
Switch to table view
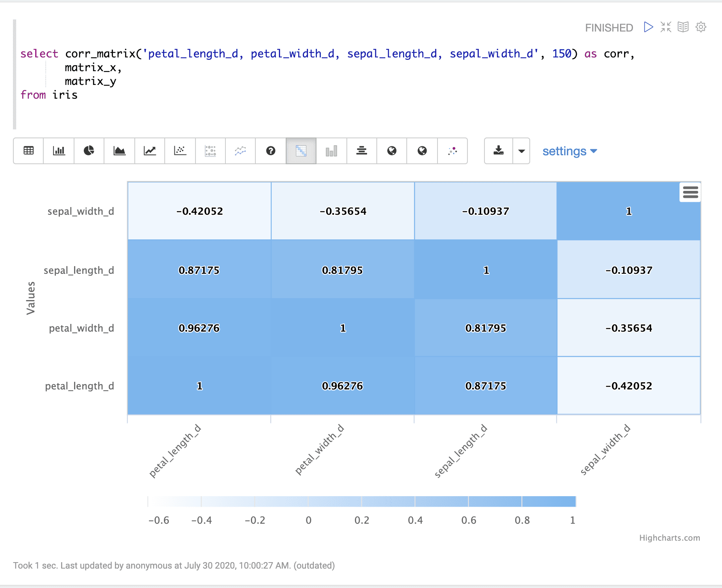coord(28,151)
